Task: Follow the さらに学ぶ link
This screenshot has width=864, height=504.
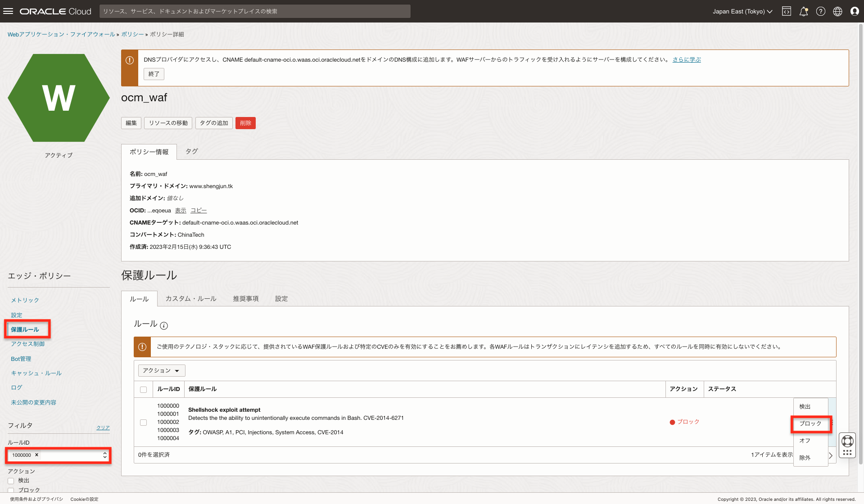Action: [687, 59]
